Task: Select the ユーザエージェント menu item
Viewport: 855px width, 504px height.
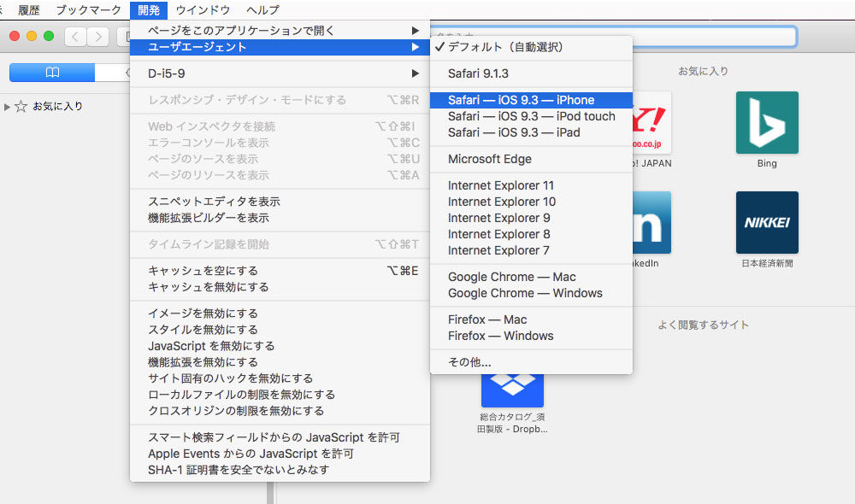Action: 280,47
